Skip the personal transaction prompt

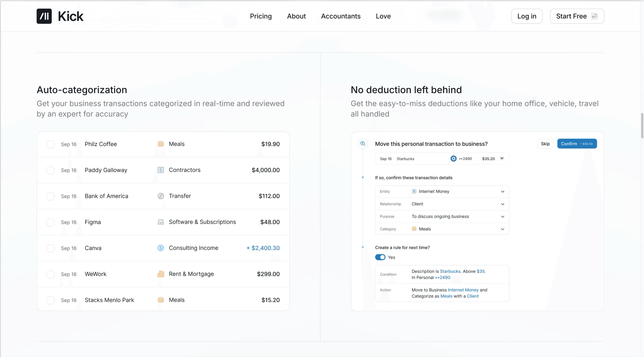545,144
